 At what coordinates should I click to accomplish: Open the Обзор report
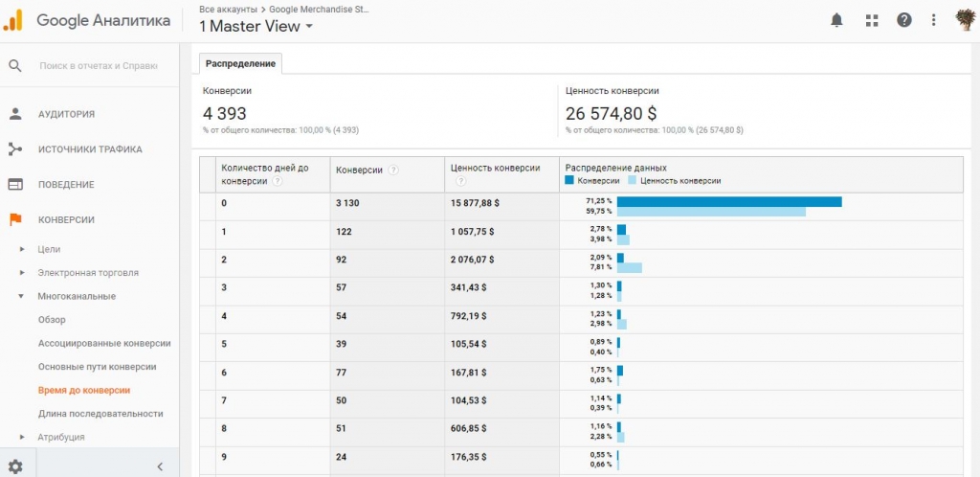tap(52, 320)
